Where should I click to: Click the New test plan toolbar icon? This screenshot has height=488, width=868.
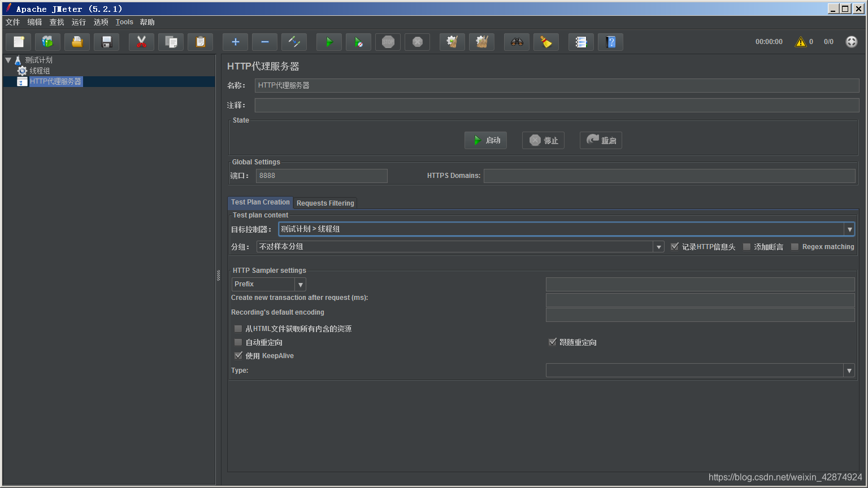pos(19,42)
